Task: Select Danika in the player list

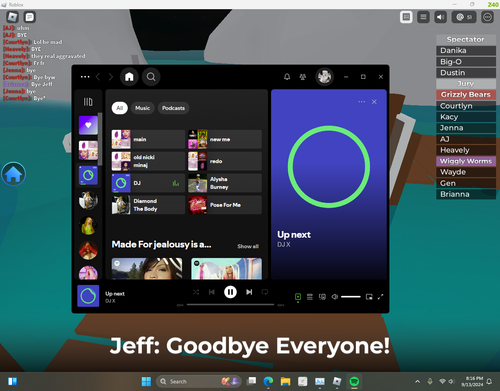Action: click(x=466, y=51)
